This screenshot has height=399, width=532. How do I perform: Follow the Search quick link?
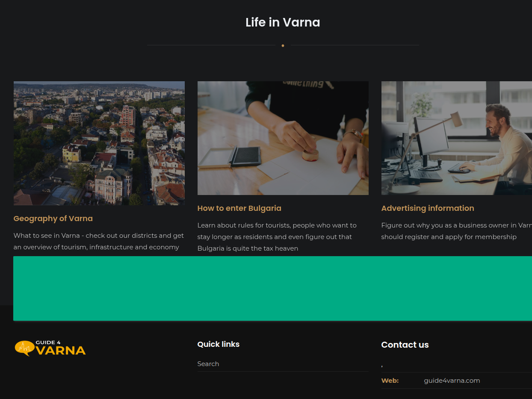point(208,364)
